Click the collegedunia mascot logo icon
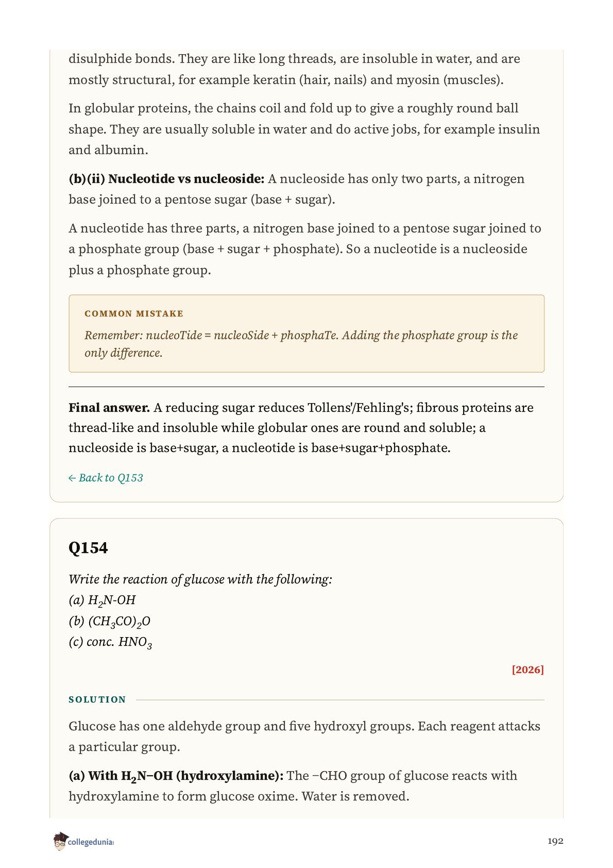613x868 pixels. tap(60, 841)
